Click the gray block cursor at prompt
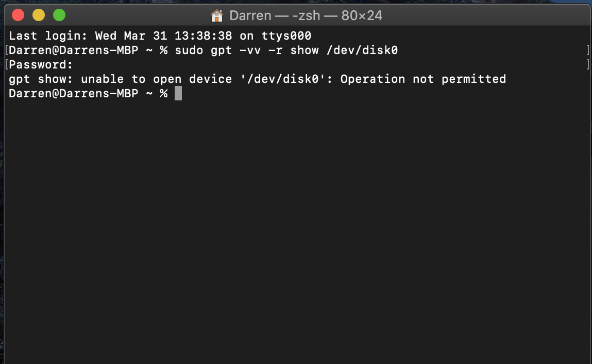 pos(178,94)
